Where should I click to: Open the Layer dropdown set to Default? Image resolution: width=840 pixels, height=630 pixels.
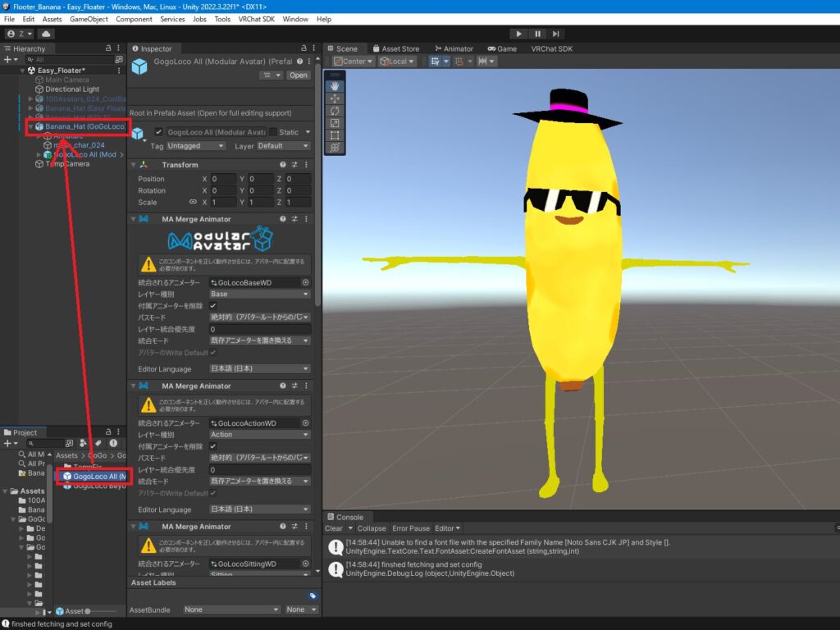tap(283, 146)
